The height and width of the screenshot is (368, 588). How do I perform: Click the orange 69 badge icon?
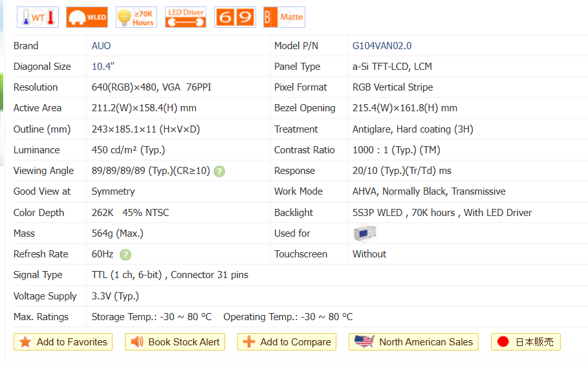point(235,17)
